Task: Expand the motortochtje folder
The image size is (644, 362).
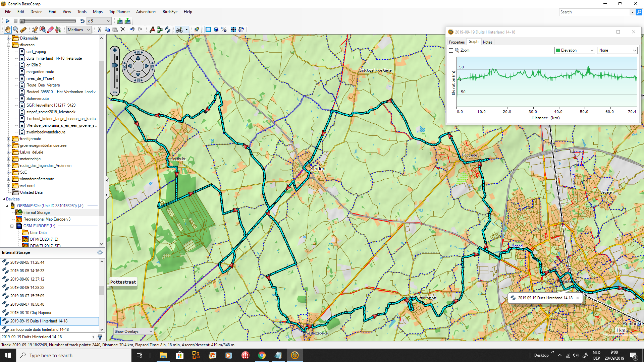Action: click(9, 159)
